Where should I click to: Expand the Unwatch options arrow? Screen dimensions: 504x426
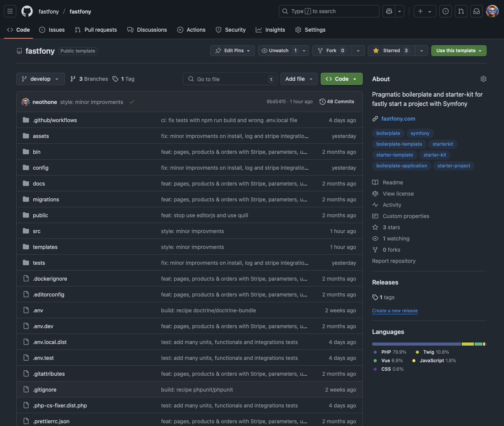304,51
